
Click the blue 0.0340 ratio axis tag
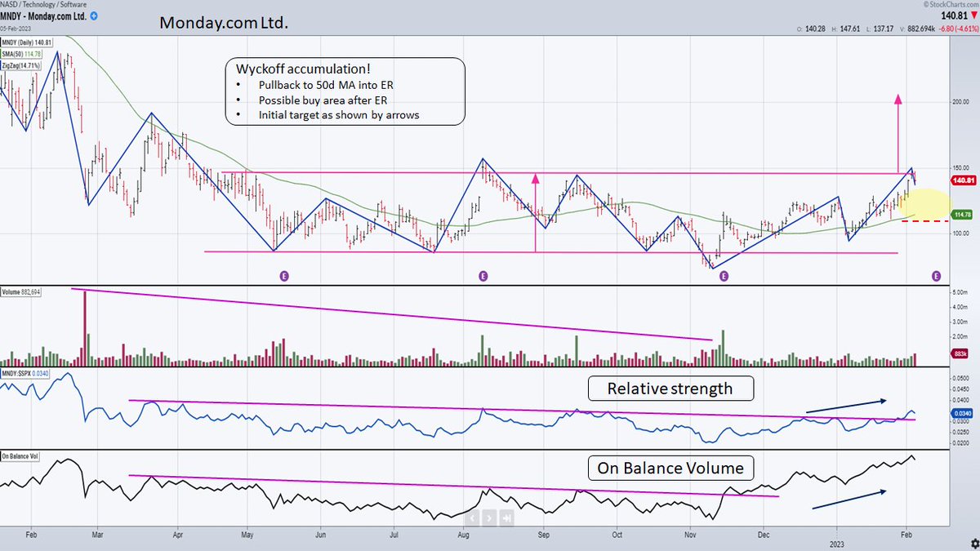pos(960,415)
